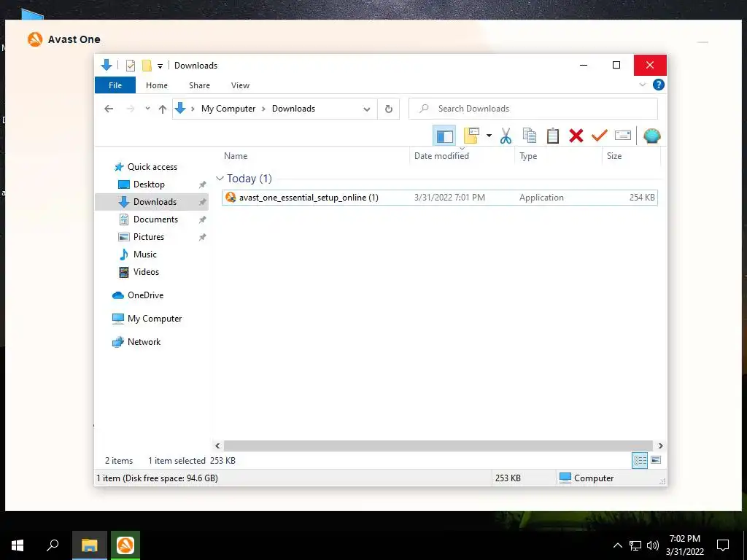This screenshot has width=747, height=560.
Task: Click the scrollbar right arrow
Action: 660,446
